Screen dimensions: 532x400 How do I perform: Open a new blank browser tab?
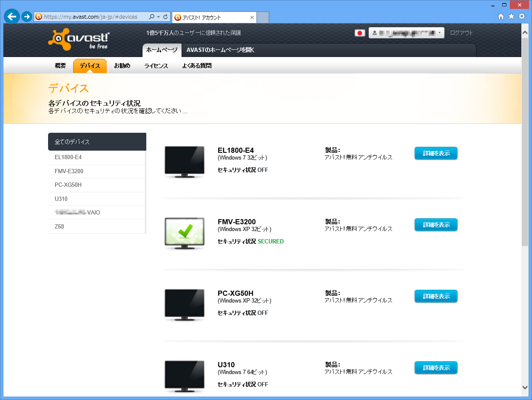coord(263,17)
